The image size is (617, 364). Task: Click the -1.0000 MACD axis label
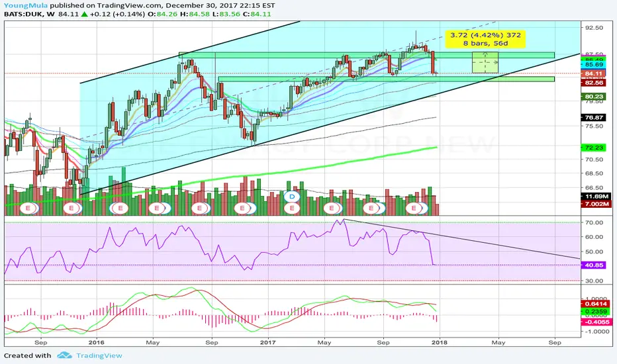point(596,332)
